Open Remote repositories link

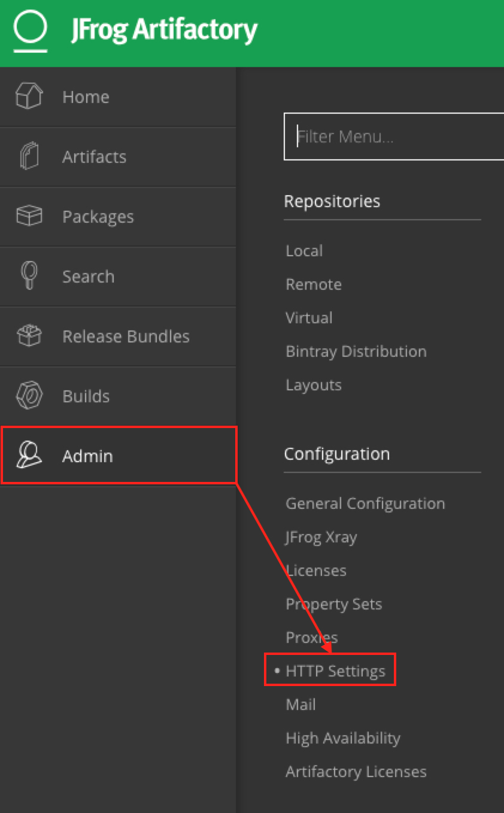(314, 284)
